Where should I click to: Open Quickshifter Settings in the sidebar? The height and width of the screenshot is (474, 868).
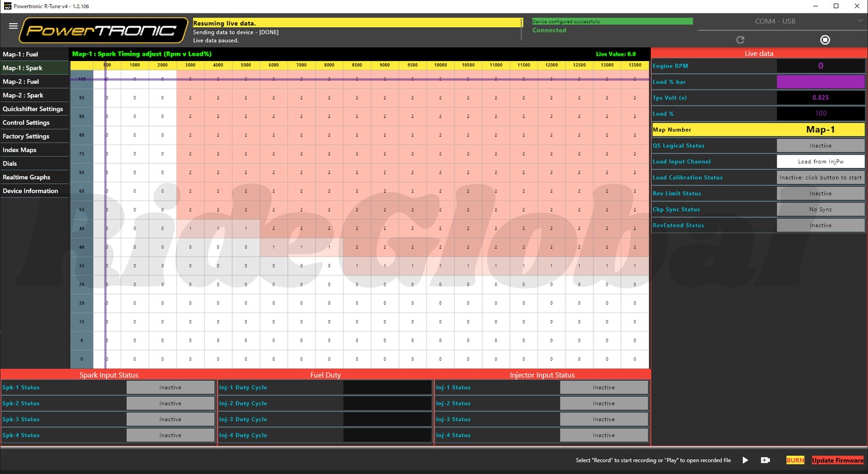(x=35, y=109)
